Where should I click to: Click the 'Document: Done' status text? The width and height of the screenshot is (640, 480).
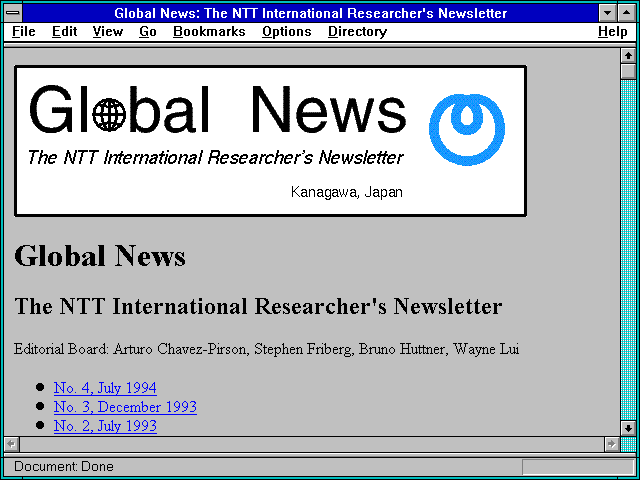[x=64, y=467]
